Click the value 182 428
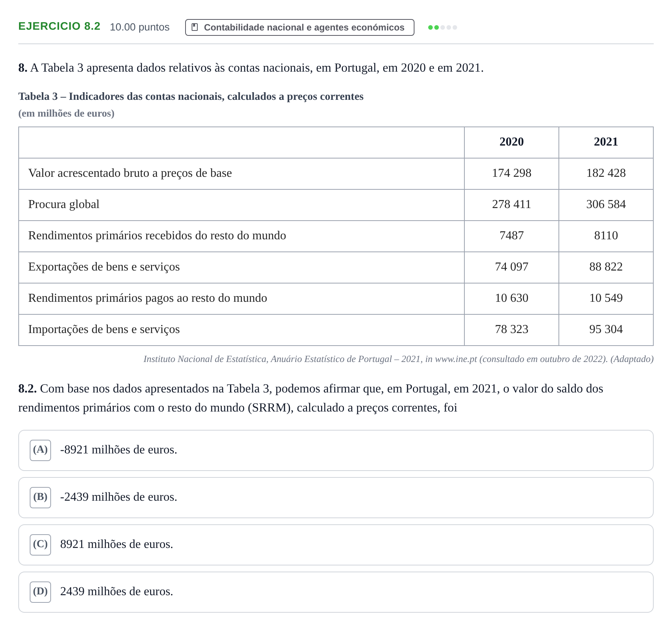672x631 pixels. tap(606, 173)
